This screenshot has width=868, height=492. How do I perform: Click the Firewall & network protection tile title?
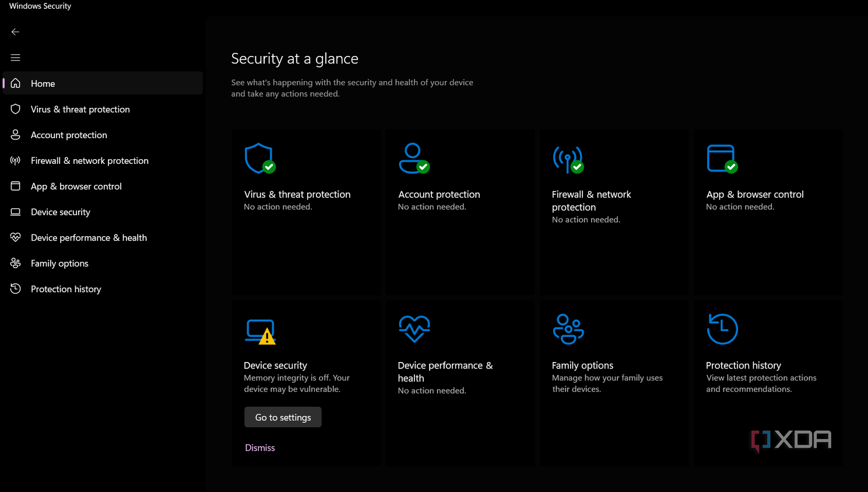[591, 201]
